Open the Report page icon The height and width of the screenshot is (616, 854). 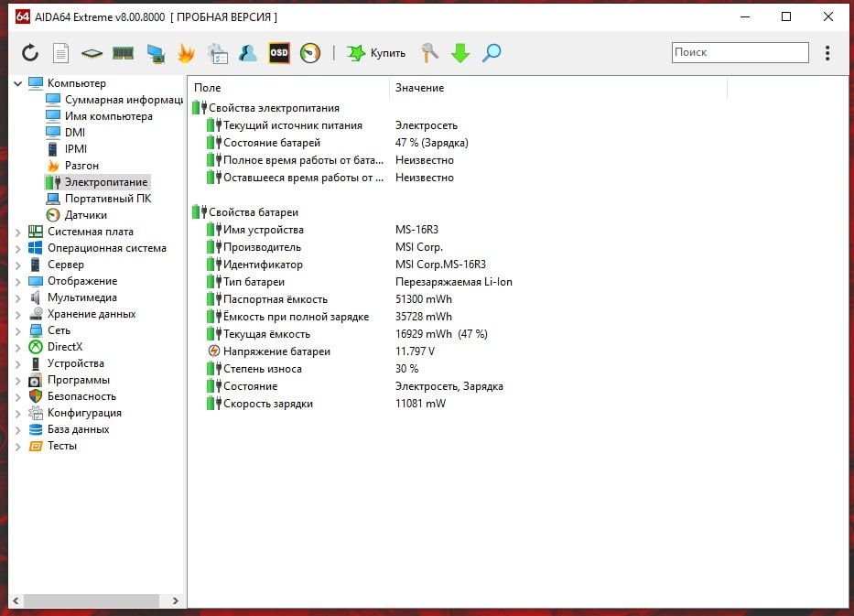pos(60,53)
